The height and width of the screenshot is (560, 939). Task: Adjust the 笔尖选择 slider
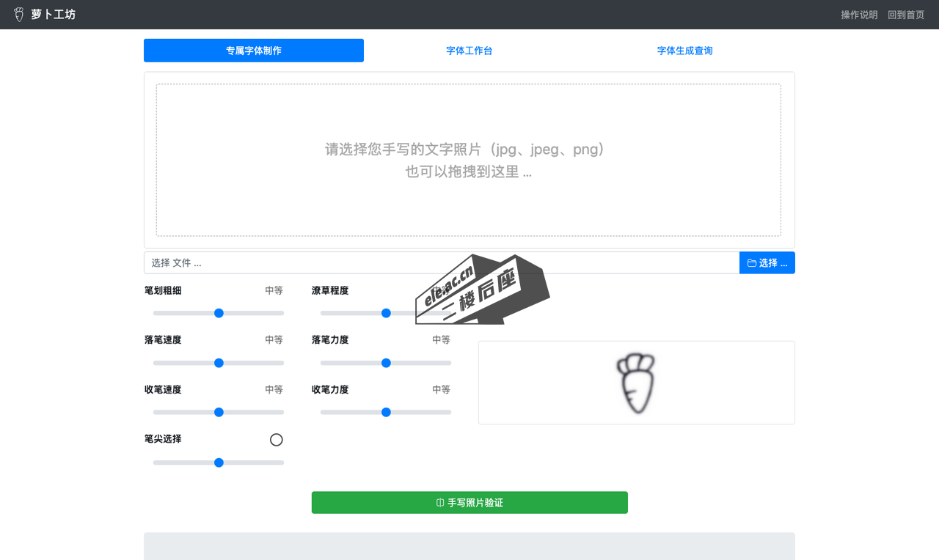[219, 463]
